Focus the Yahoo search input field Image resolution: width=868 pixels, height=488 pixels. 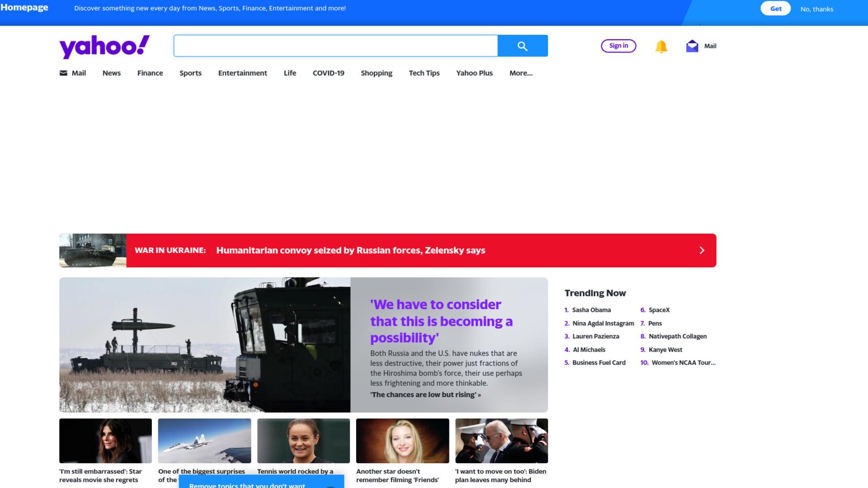pos(335,46)
